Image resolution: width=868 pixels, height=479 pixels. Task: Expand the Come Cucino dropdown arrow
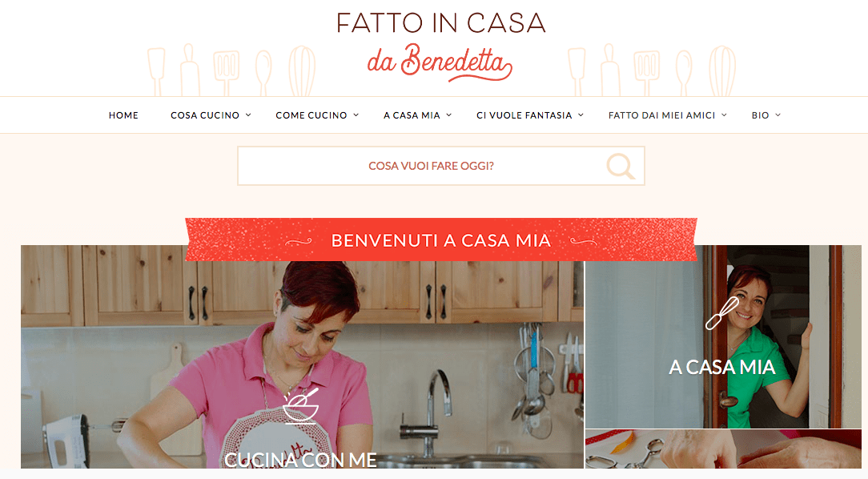[x=356, y=115]
